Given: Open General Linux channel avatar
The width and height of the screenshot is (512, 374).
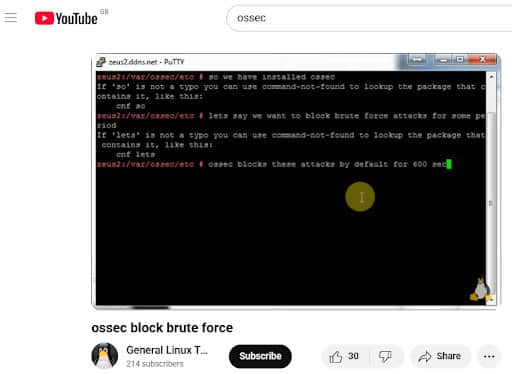Looking at the screenshot, I should pyautogui.click(x=105, y=356).
